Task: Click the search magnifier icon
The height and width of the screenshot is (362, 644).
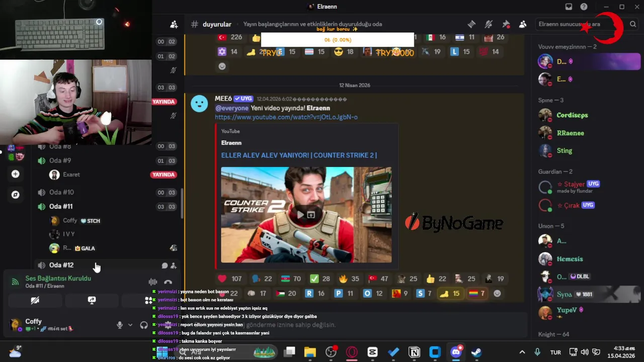Action: coord(633,24)
